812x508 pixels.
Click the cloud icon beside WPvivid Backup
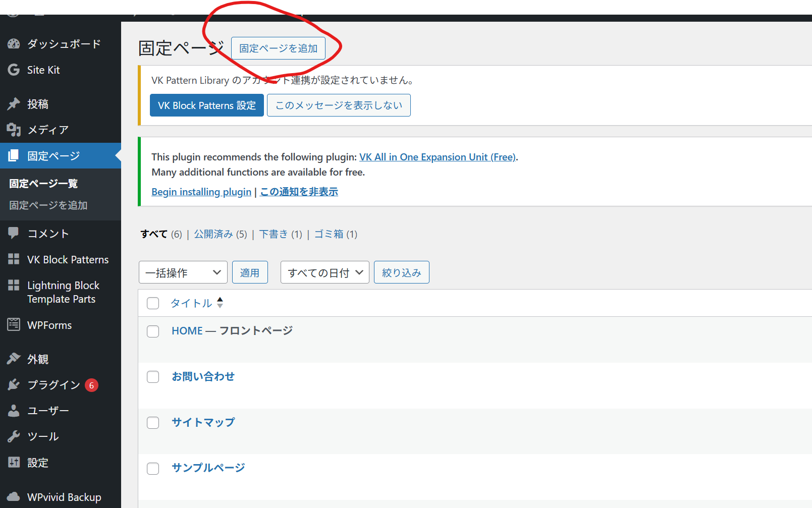coord(14,497)
